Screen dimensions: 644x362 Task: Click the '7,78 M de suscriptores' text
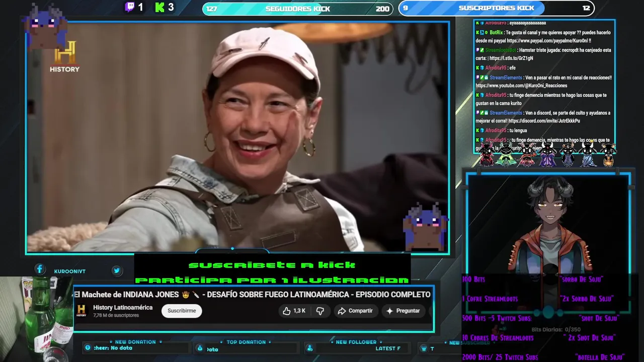click(x=116, y=316)
